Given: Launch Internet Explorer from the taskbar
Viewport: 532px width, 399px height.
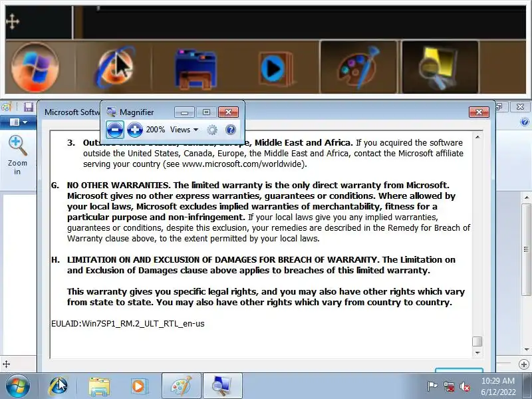Looking at the screenshot, I should 59,386.
